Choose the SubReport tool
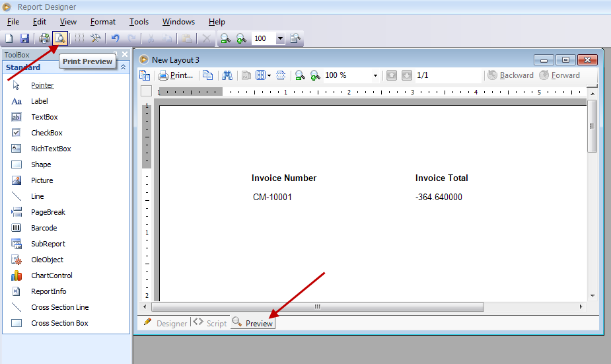This screenshot has height=364, width=611. 48,244
